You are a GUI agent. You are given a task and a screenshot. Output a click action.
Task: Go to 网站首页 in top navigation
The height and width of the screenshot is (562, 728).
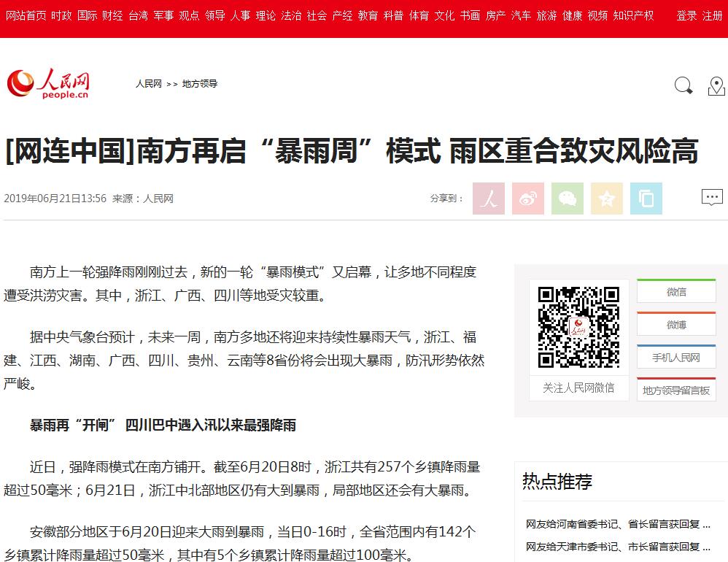[x=26, y=16]
